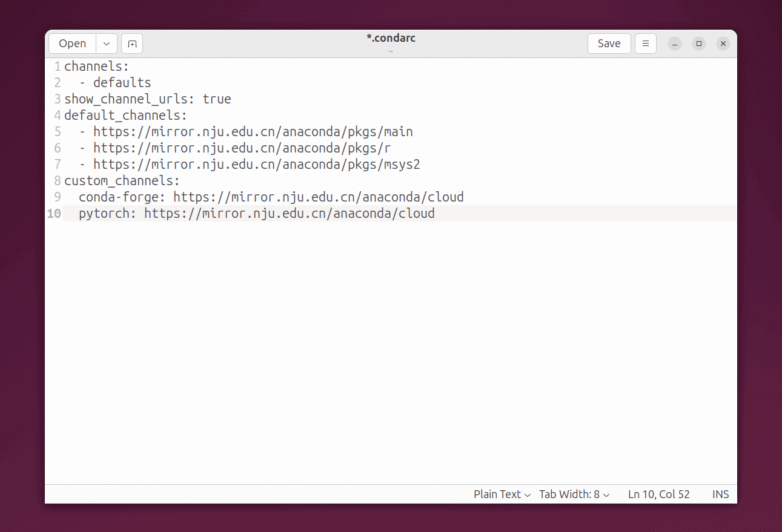Open the hamburger menu icon
782x532 pixels.
[x=646, y=44]
